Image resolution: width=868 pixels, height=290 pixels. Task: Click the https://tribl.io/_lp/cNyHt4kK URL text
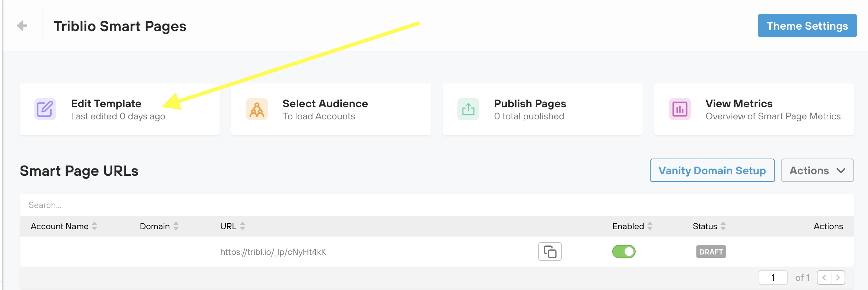tap(273, 252)
